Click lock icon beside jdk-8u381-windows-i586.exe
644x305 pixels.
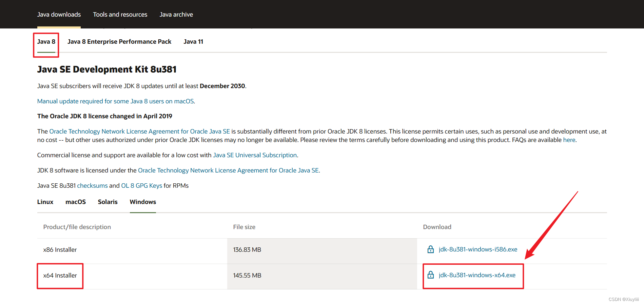coord(430,249)
